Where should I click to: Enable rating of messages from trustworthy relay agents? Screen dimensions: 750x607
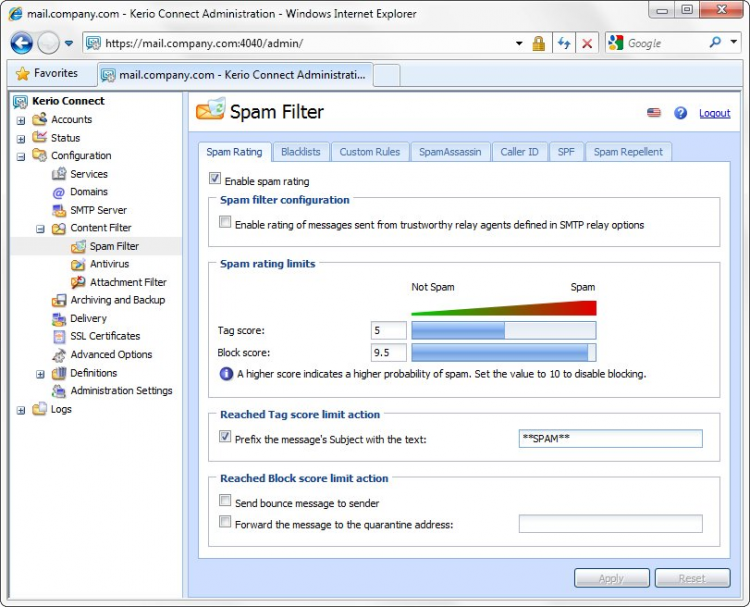point(225,222)
